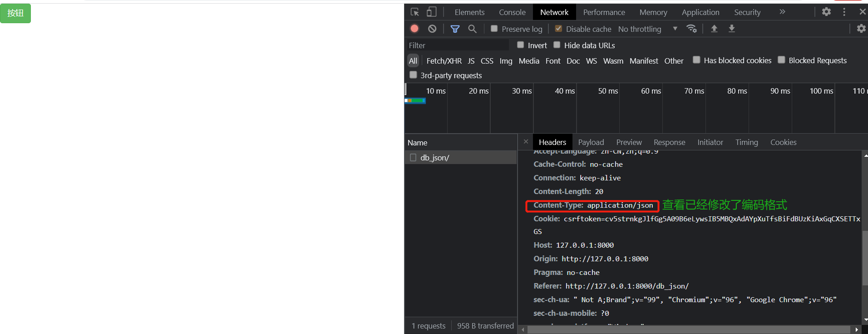Tick the Hide data URLs checkbox

tap(557, 45)
